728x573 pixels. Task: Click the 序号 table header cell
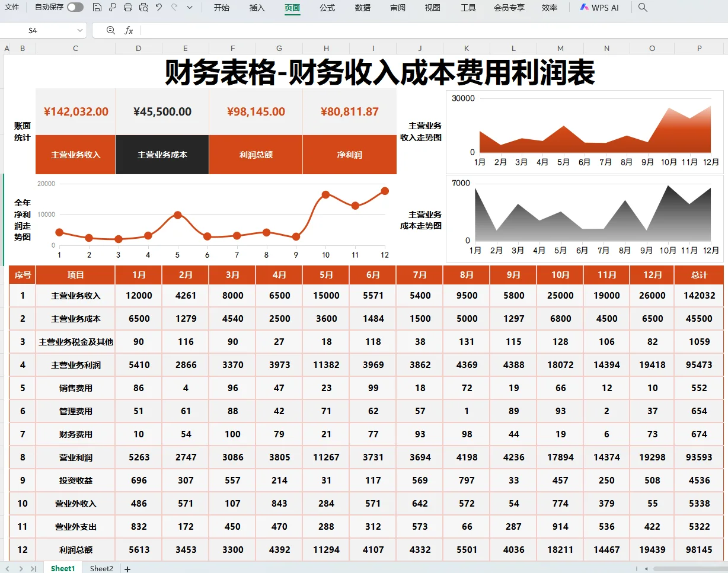tap(23, 275)
